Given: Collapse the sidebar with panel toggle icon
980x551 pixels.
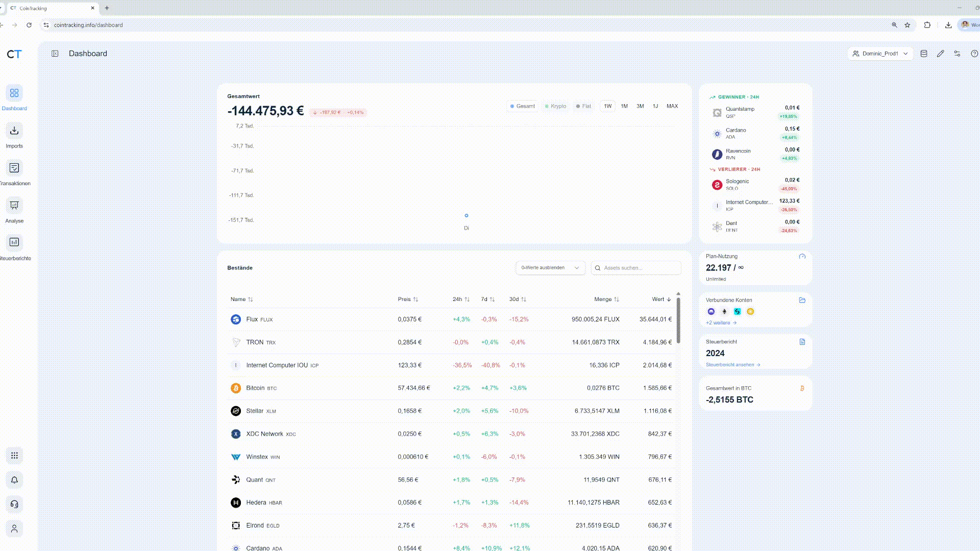Looking at the screenshot, I should tap(55, 54).
